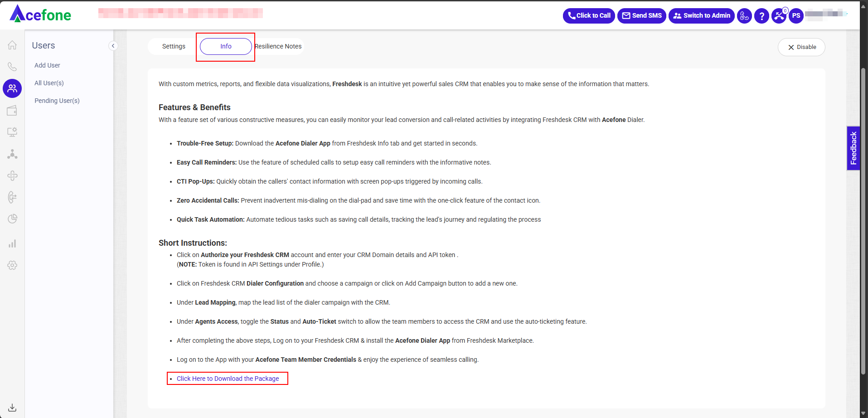Open the Home icon in the sidebar
Viewport: 868px width, 418px height.
pyautogui.click(x=12, y=45)
